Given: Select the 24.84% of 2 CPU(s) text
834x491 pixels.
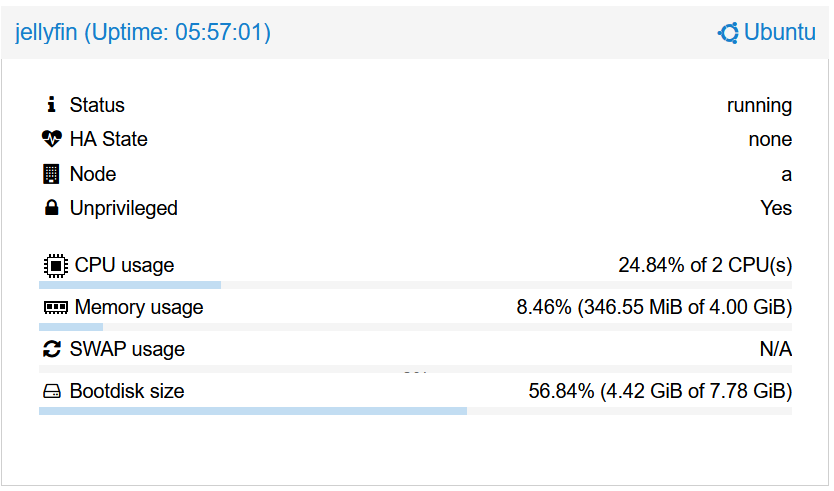Looking at the screenshot, I should tap(705, 265).
